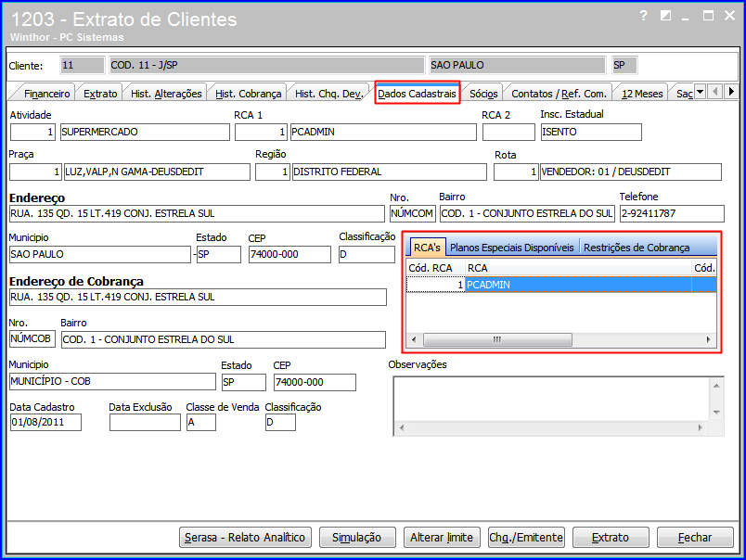746x560 pixels.
Task: Switch to the Sócios tab
Action: point(483,94)
